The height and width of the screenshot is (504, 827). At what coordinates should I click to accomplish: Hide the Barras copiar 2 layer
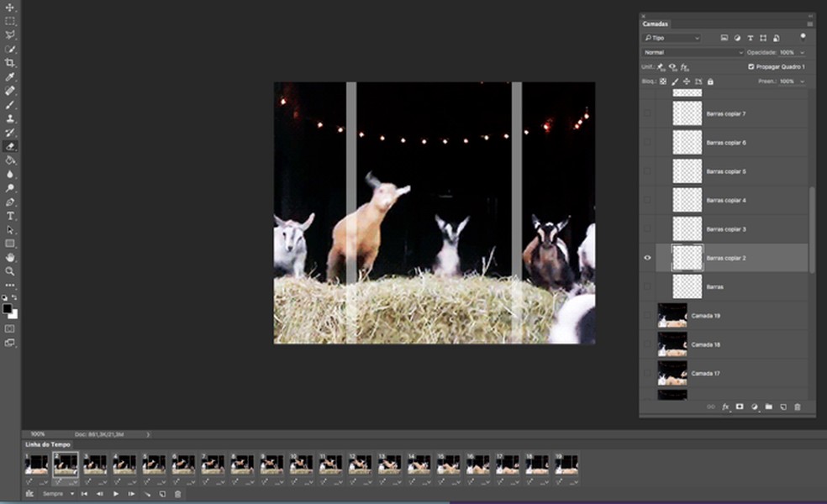[x=647, y=258]
